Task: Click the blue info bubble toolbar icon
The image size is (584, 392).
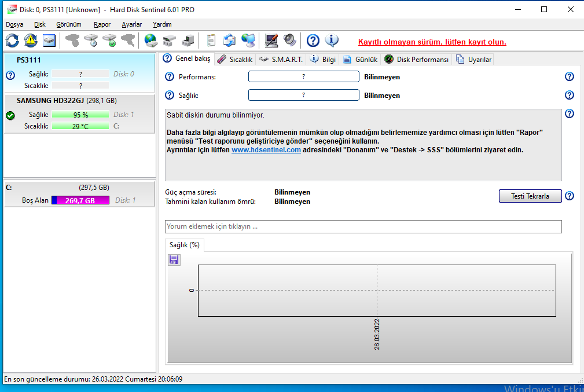Action: tap(332, 41)
